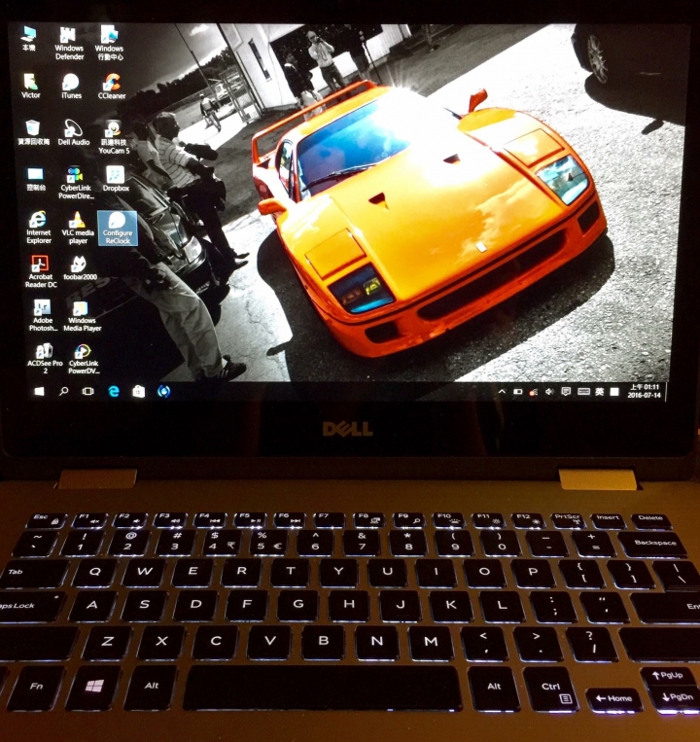Launch CyberLink PowerDVD desktop icon
The image size is (700, 742).
tap(84, 358)
